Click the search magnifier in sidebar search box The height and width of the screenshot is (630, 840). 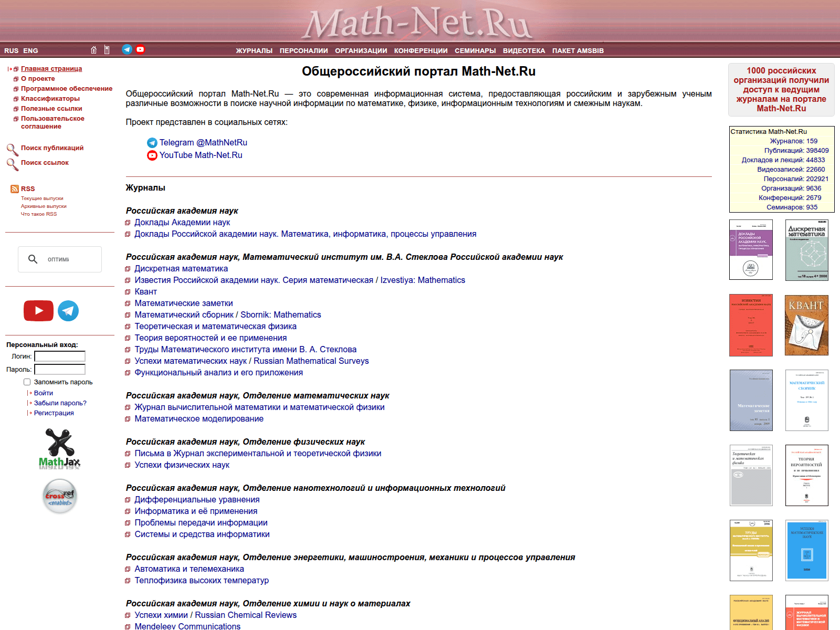click(33, 259)
